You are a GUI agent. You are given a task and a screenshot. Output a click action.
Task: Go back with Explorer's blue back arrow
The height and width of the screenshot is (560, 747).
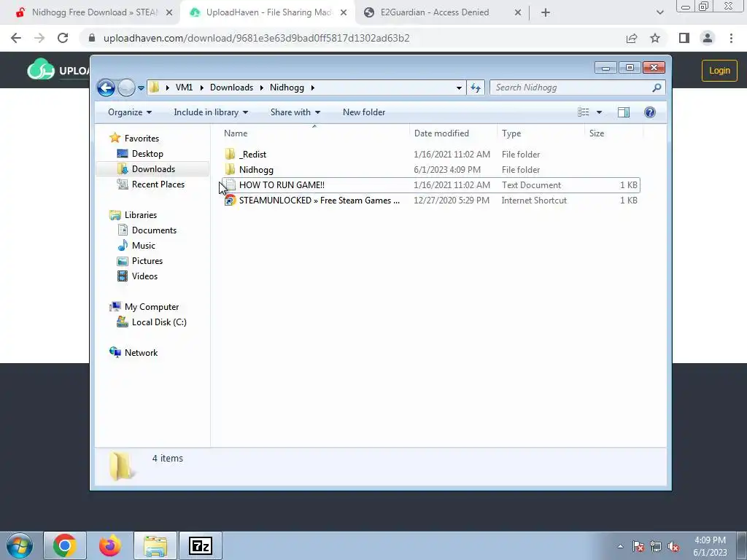pyautogui.click(x=106, y=87)
